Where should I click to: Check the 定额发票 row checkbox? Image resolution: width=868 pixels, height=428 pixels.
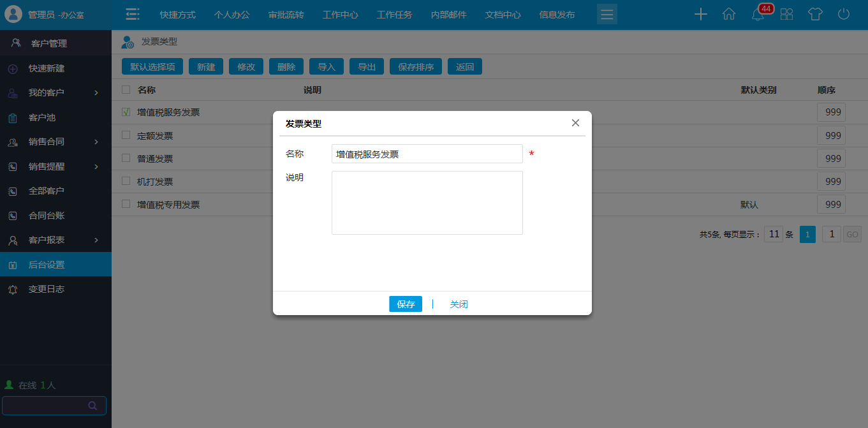pyautogui.click(x=125, y=135)
